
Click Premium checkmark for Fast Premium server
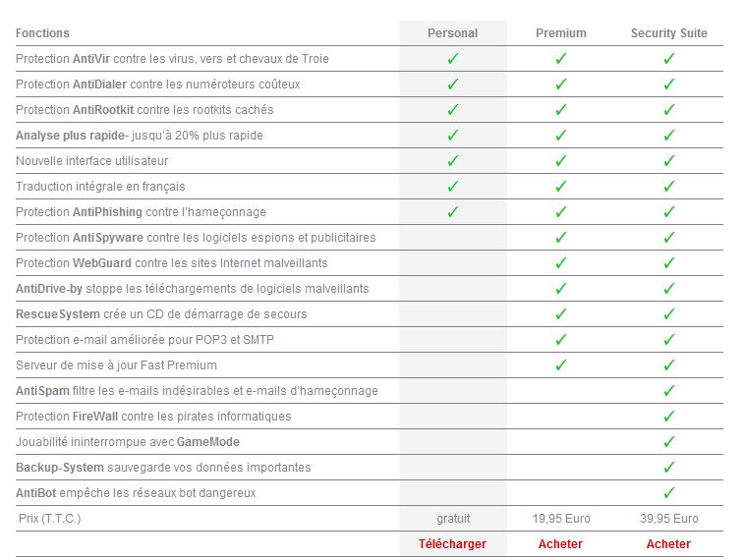click(x=561, y=365)
